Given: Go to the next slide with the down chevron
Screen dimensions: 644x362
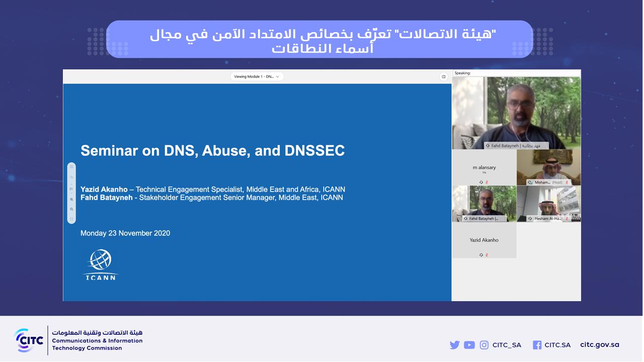Looking at the screenshot, I should pyautogui.click(x=71, y=193).
